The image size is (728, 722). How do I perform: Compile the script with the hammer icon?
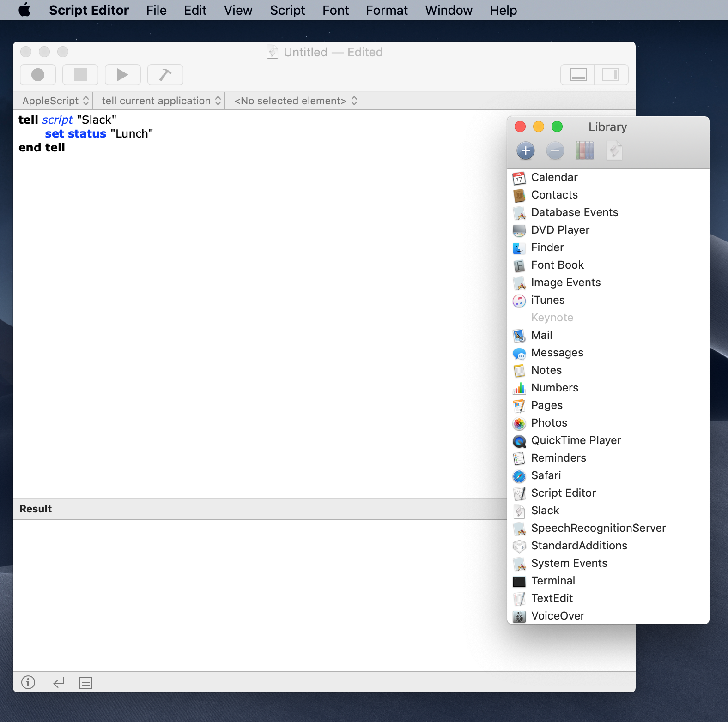coord(165,75)
